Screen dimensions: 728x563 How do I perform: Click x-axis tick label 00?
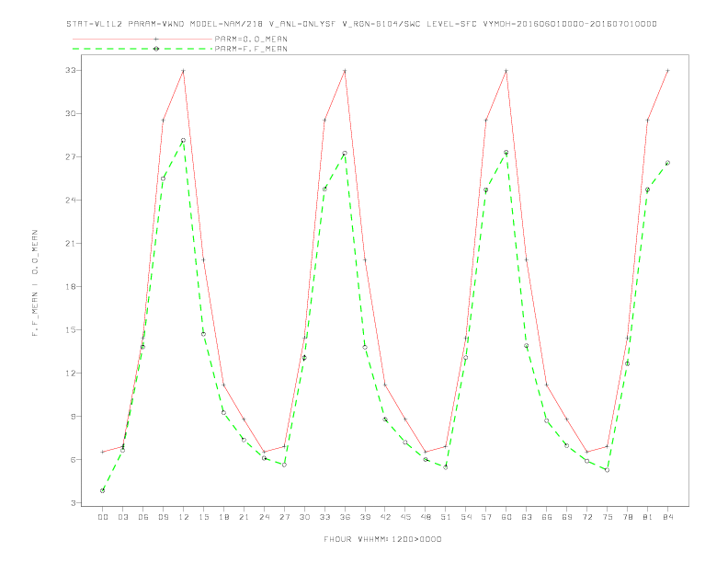click(x=103, y=517)
